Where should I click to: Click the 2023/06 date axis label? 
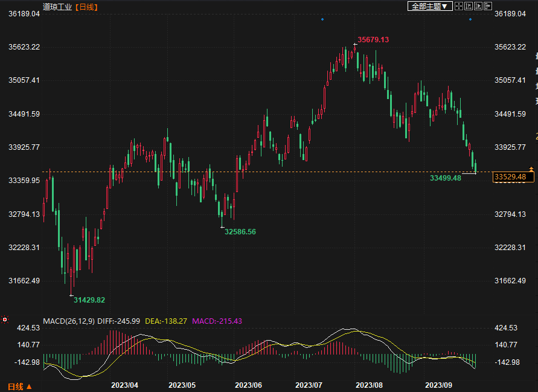248,385
